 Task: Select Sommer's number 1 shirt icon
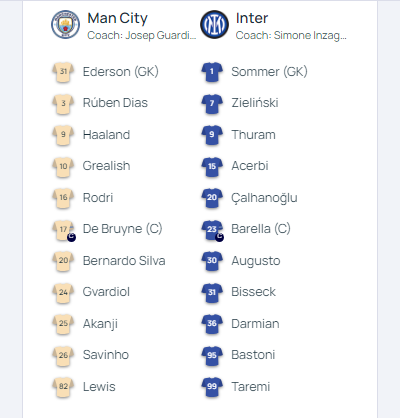[x=212, y=72]
